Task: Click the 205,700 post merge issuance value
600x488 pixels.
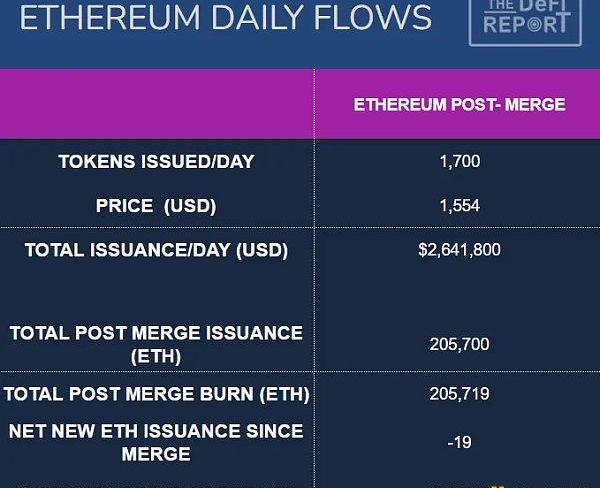Action: coord(459,344)
